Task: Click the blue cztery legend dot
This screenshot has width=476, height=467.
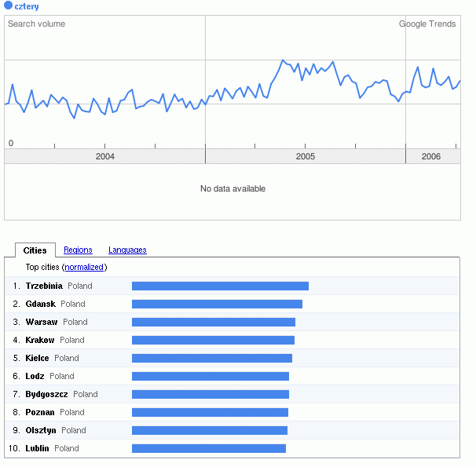Action: (9, 6)
